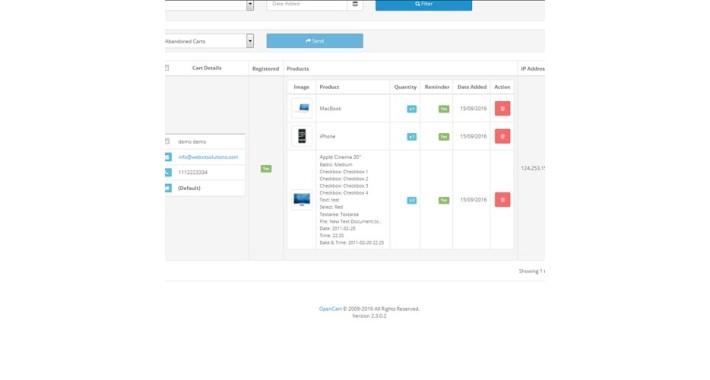Click the email icon beside info@webxitsolutions.com

tap(168, 157)
